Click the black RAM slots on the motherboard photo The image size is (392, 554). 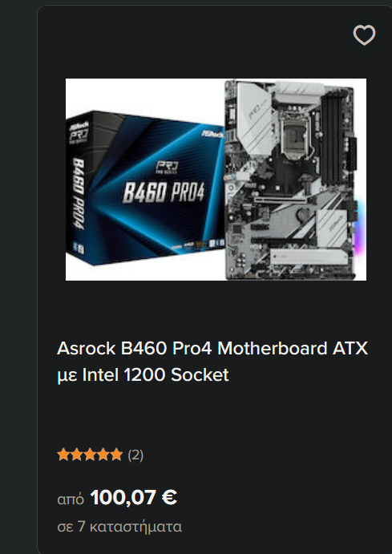[x=333, y=139]
